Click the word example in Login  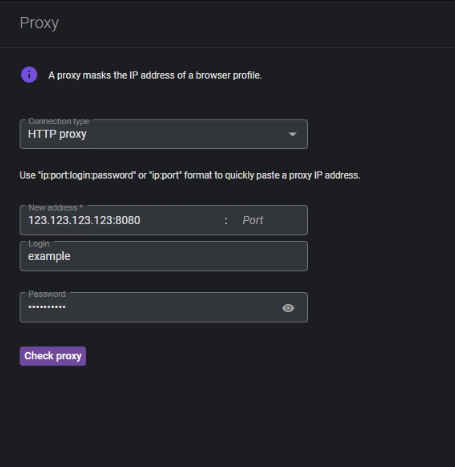tap(49, 256)
